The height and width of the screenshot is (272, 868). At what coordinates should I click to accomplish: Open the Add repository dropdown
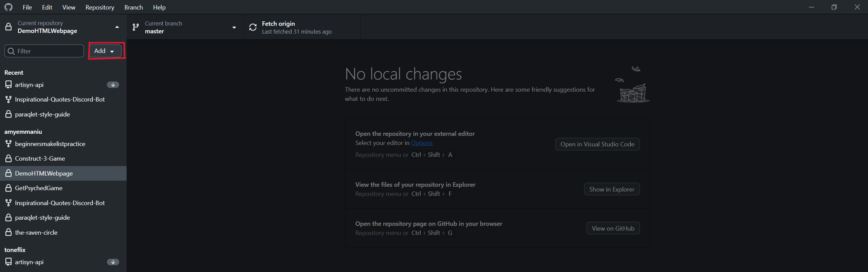pos(105,51)
